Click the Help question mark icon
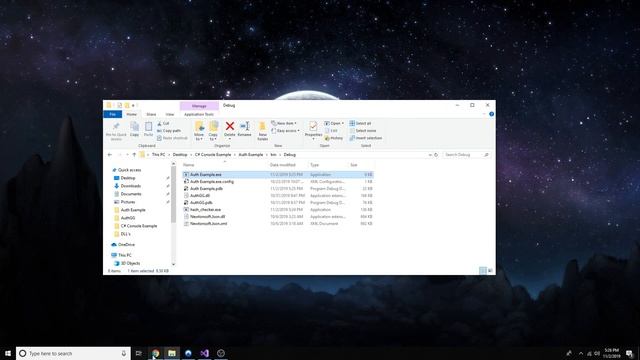 coord(491,114)
